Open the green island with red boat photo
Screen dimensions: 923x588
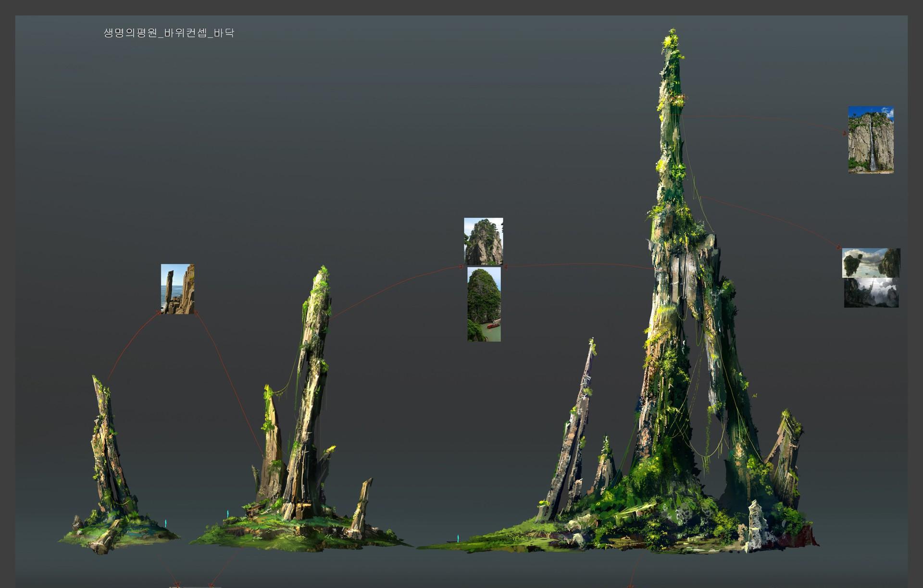484,304
